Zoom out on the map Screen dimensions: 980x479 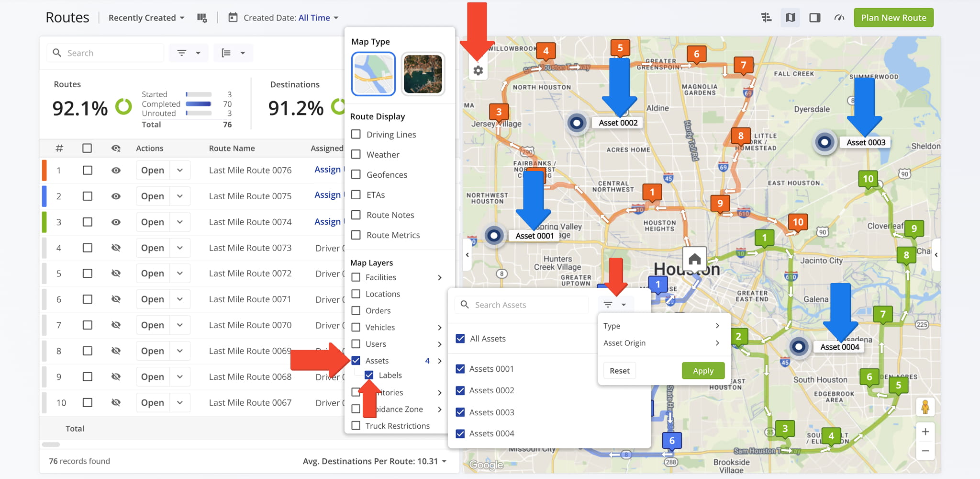click(925, 451)
